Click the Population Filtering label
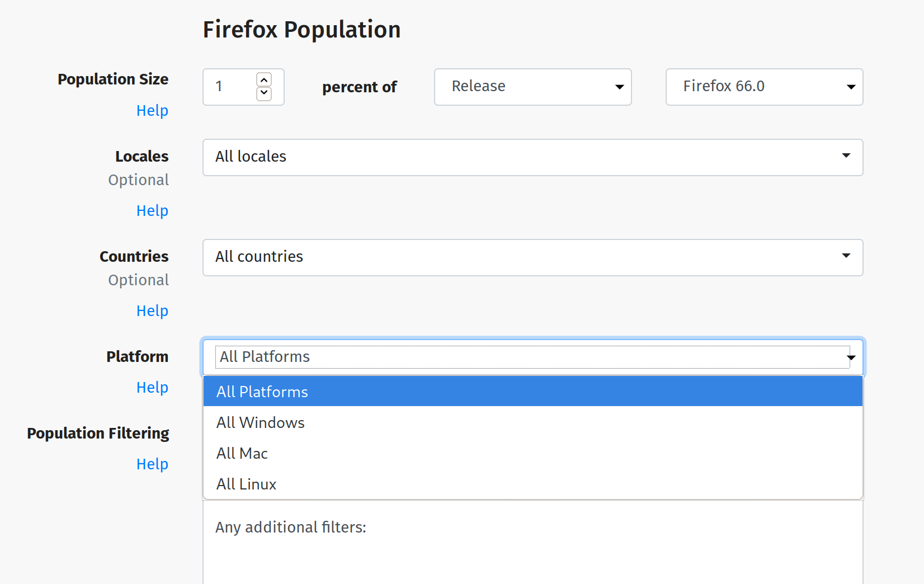The image size is (924, 584). [98, 434]
